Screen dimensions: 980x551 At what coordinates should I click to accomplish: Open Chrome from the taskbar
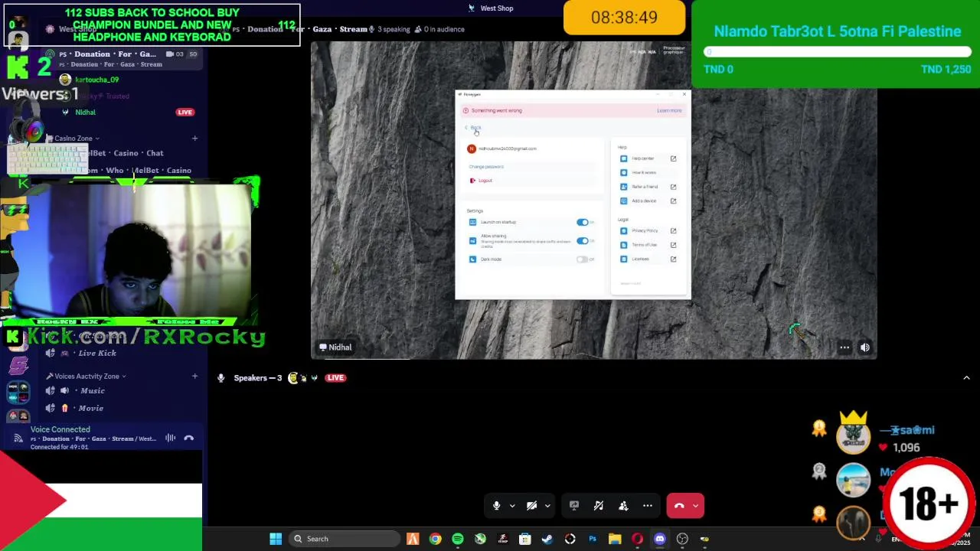tap(435, 539)
